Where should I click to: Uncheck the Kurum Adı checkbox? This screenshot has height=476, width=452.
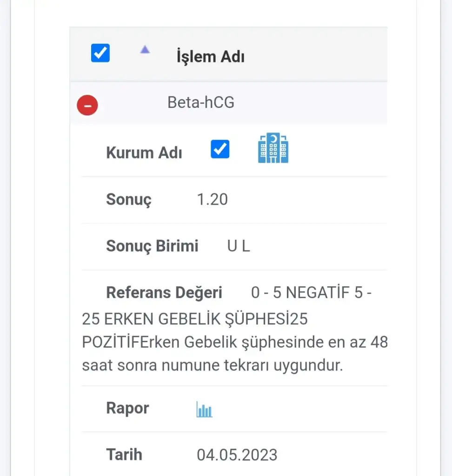click(220, 149)
